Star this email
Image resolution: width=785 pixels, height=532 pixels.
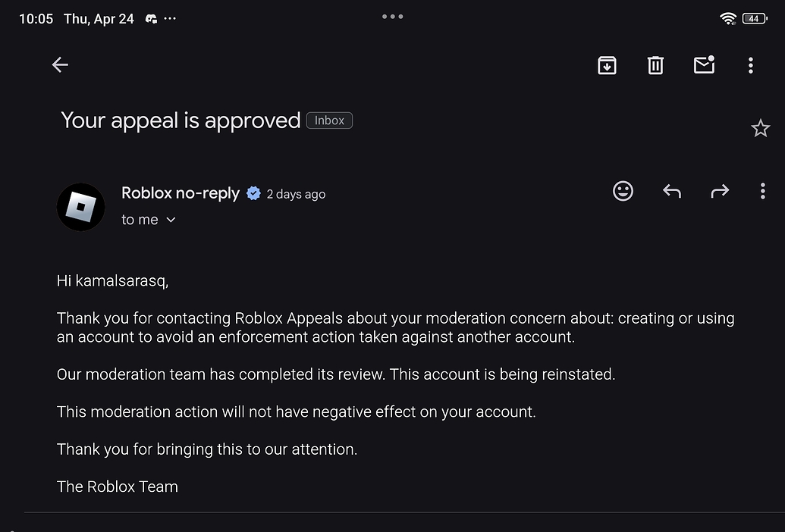click(761, 128)
